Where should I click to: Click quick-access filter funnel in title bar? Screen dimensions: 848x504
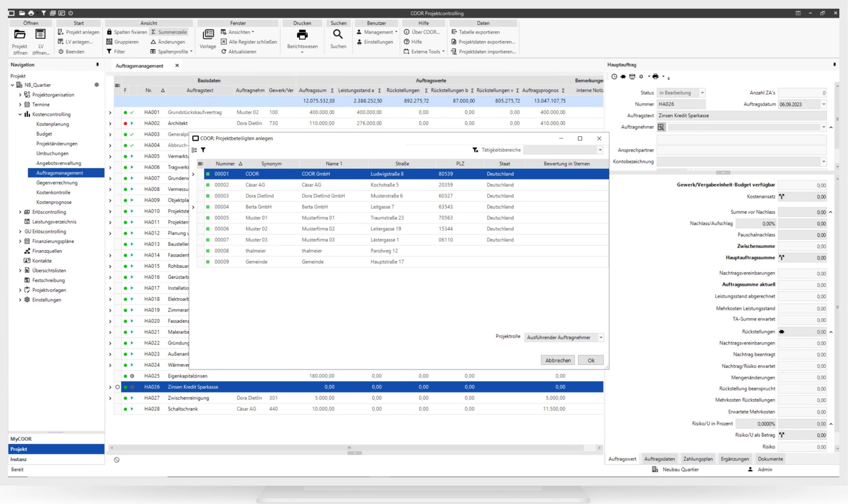pos(43,13)
